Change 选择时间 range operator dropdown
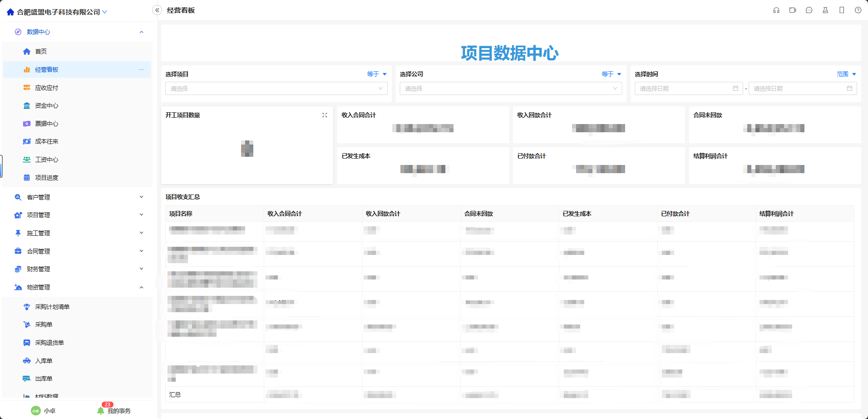Image resolution: width=868 pixels, height=419 pixels. coord(846,74)
